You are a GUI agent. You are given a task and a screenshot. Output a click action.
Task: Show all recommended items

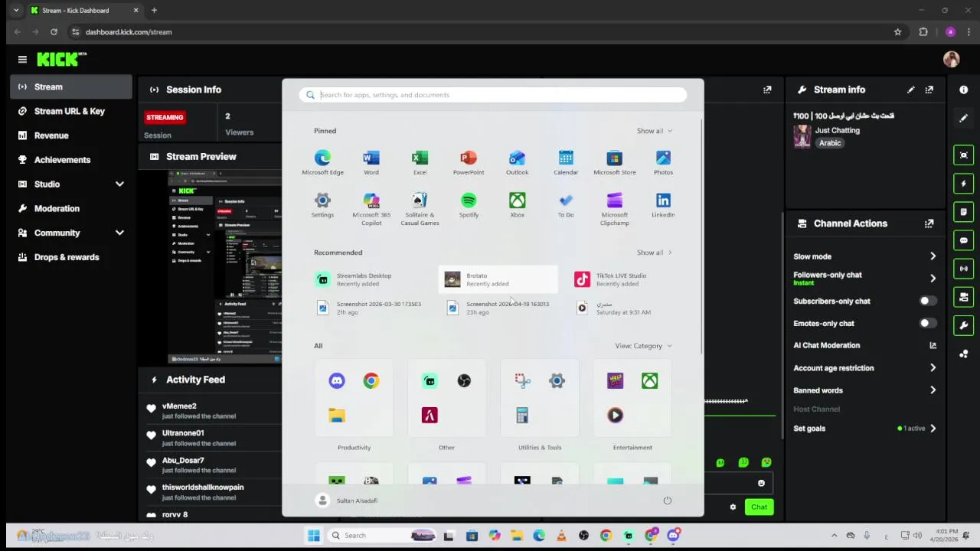tap(654, 253)
